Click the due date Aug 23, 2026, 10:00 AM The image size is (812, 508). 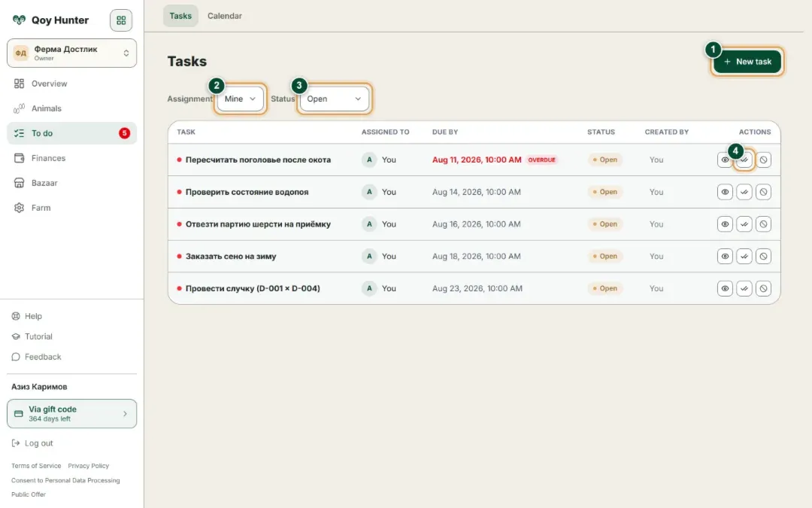(x=477, y=288)
